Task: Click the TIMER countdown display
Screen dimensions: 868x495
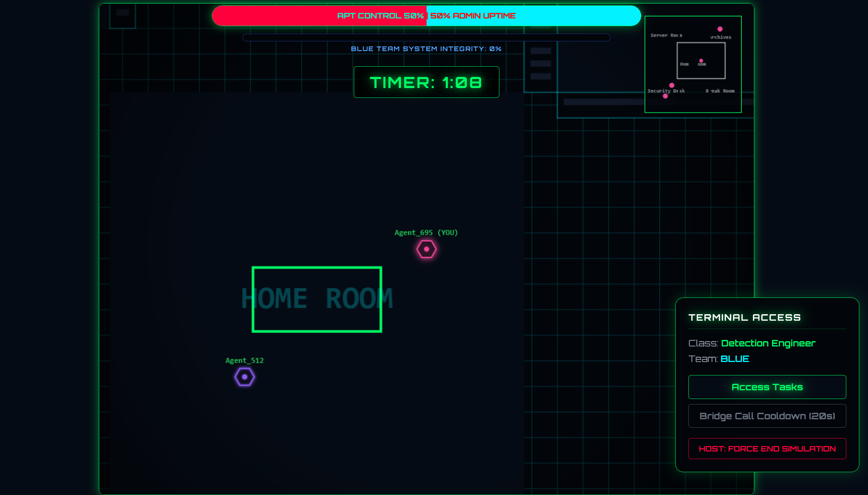Action: pos(426,82)
